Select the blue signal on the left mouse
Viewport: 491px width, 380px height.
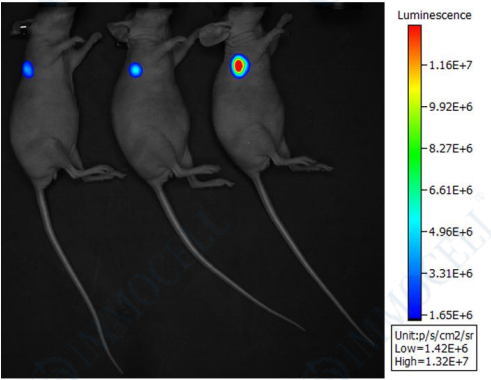(28, 69)
